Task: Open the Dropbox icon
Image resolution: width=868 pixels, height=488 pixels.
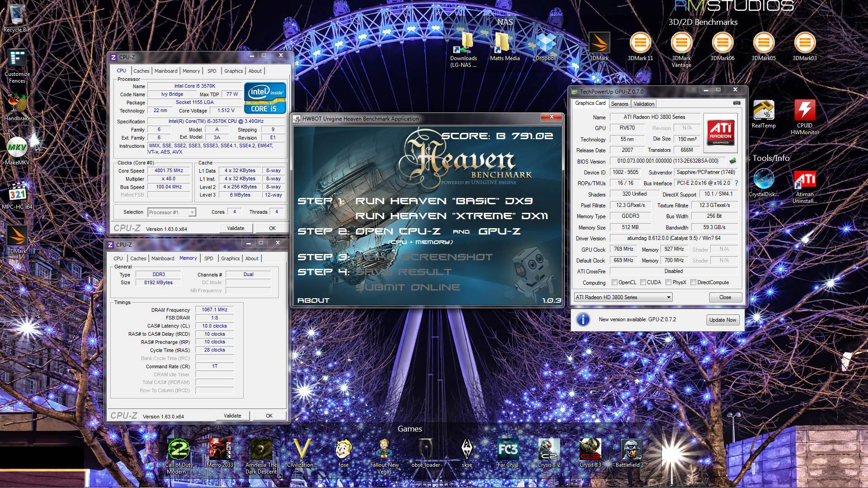Action: (546, 47)
